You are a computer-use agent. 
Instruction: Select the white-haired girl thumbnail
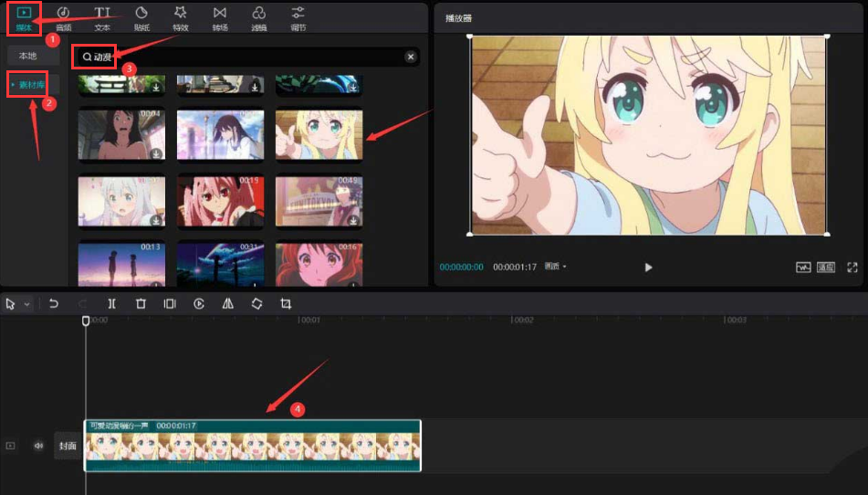click(x=121, y=202)
